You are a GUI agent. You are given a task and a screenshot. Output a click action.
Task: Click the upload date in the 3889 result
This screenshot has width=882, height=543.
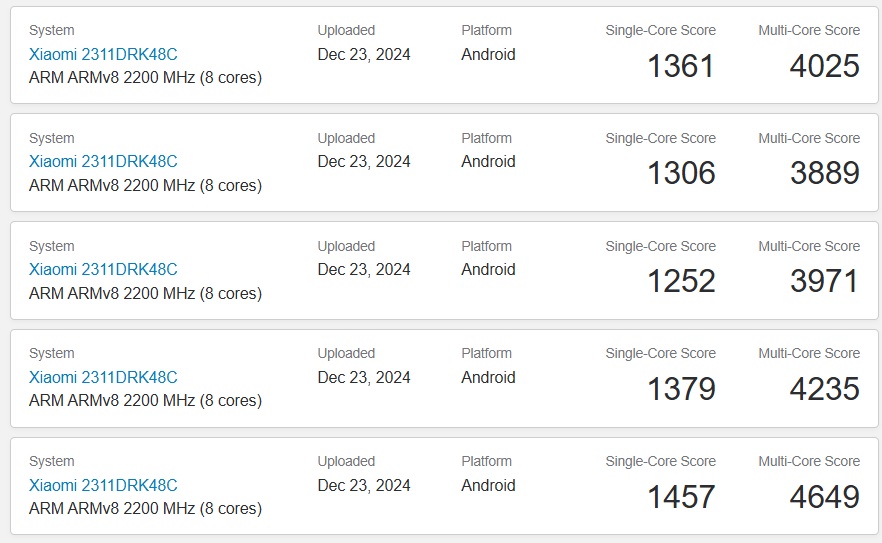coord(364,161)
